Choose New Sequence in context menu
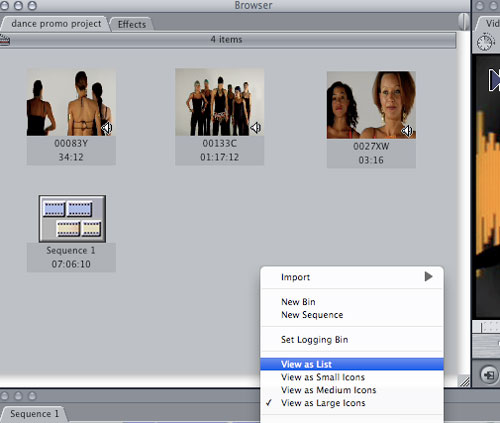The height and width of the screenshot is (423, 500). pyautogui.click(x=352, y=315)
